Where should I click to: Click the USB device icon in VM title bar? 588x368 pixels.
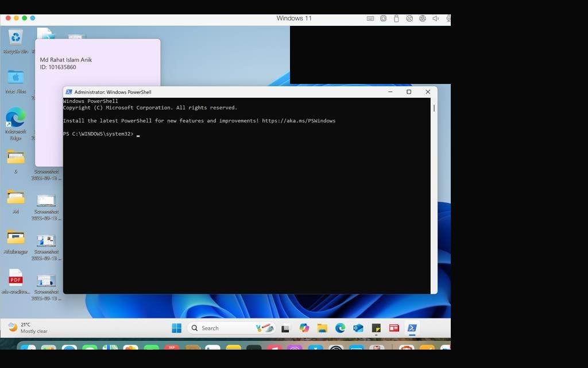point(396,18)
